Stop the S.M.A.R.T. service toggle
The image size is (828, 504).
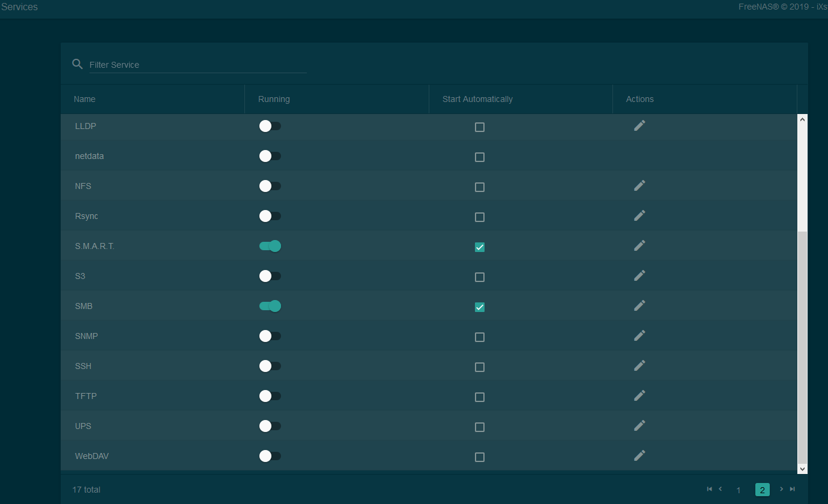click(x=270, y=246)
